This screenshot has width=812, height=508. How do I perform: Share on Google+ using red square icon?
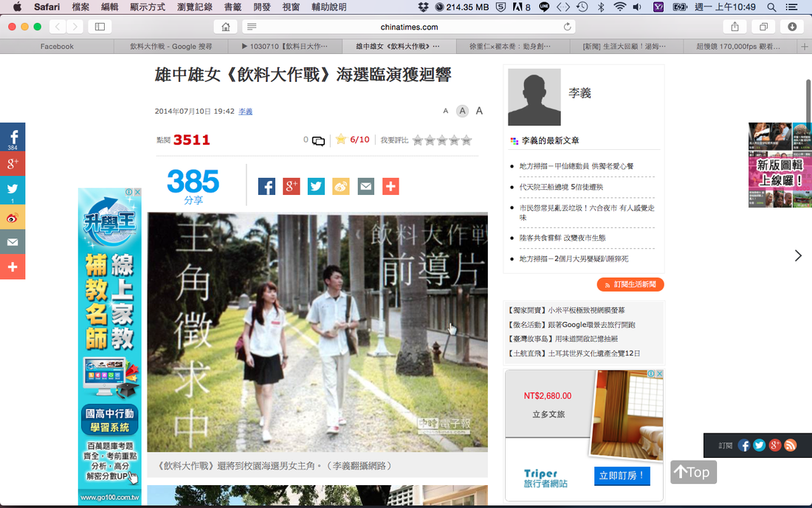tap(291, 186)
